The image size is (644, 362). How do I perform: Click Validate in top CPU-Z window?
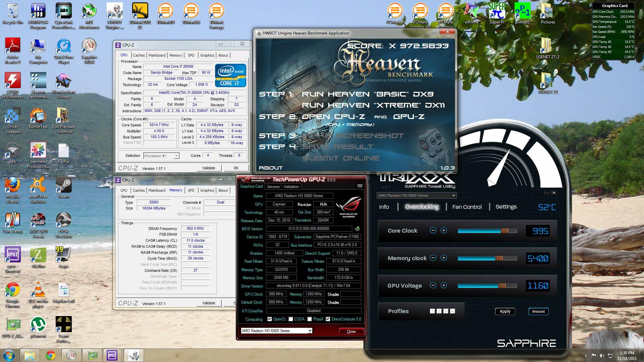[209, 168]
